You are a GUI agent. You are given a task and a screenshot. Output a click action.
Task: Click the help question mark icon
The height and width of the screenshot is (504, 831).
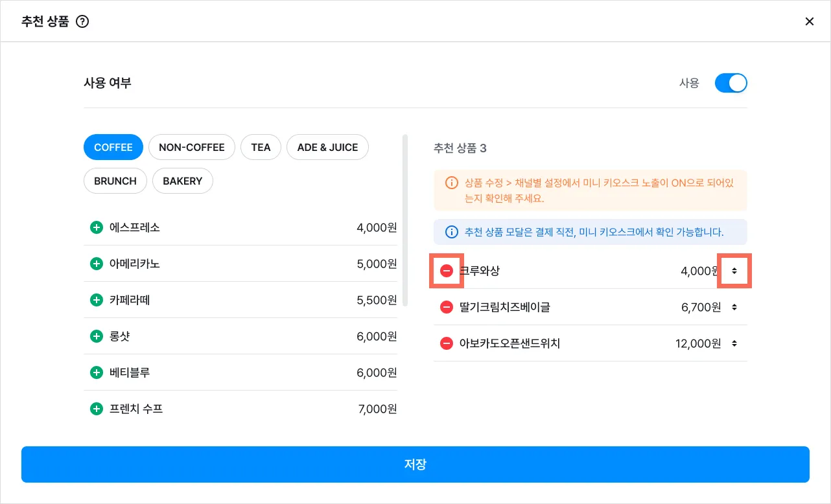(x=82, y=21)
